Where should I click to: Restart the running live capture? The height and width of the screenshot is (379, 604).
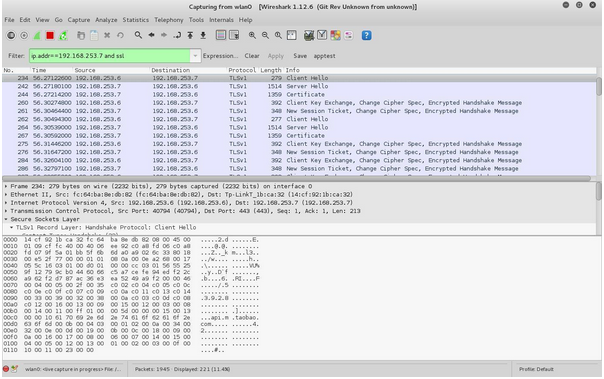pyautogui.click(x=63, y=35)
